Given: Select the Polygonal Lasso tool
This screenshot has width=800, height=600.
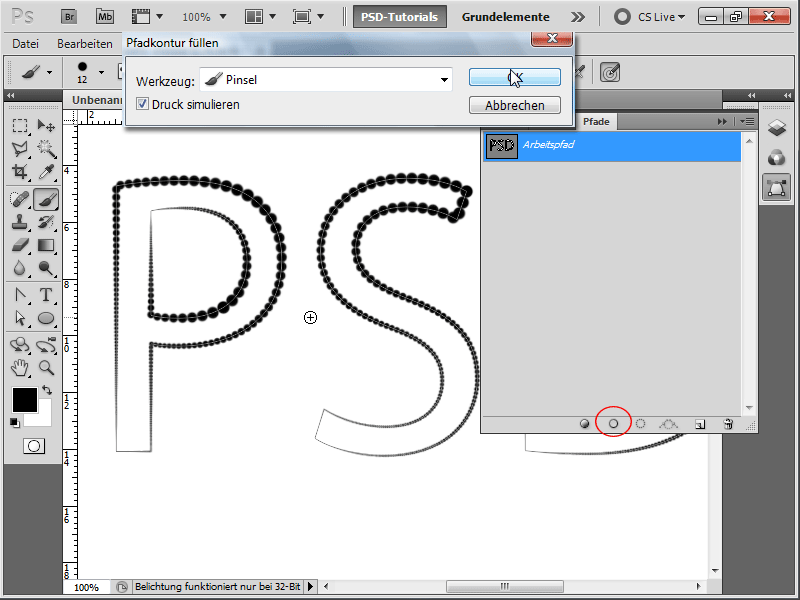Looking at the screenshot, I should pos(20,148).
